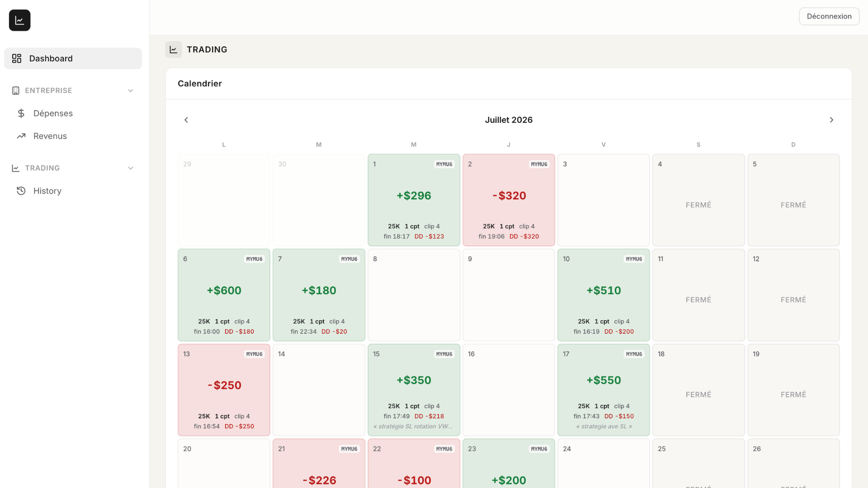
Task: Collapse the TRADING section chevron
Action: [131, 168]
